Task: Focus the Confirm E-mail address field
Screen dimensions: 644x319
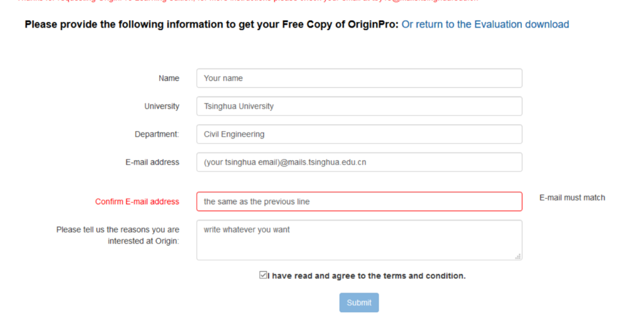Action: [x=359, y=202]
